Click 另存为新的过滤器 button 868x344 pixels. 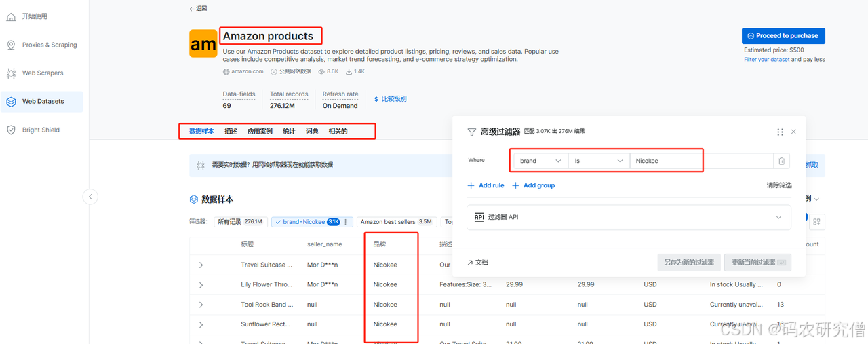(688, 262)
